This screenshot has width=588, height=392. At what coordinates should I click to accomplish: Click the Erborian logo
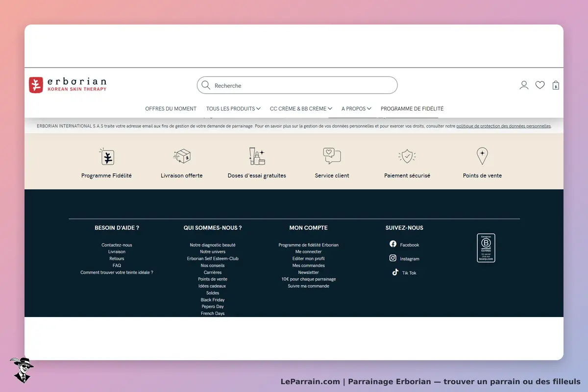pos(68,85)
